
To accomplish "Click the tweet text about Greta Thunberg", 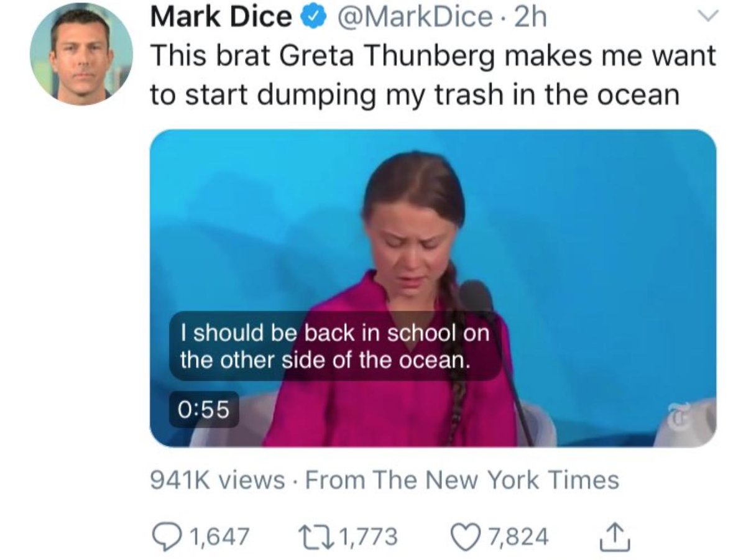I will [433, 75].
